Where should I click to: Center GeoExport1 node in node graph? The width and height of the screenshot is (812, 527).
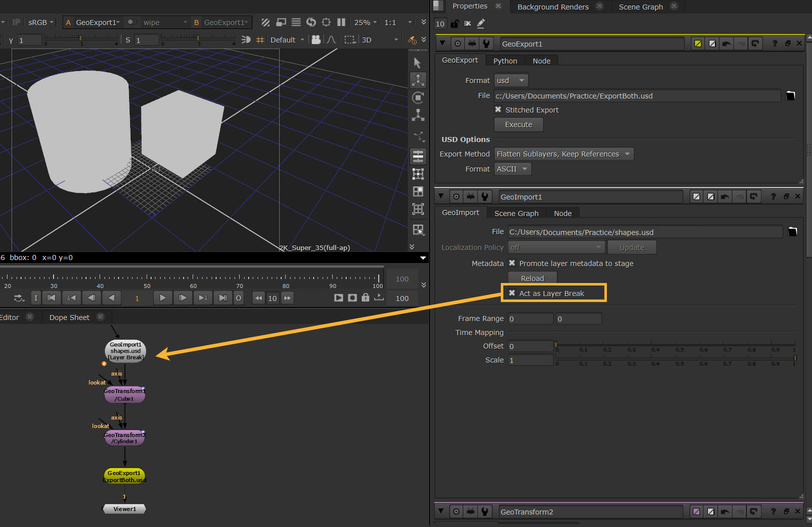pyautogui.click(x=458, y=43)
